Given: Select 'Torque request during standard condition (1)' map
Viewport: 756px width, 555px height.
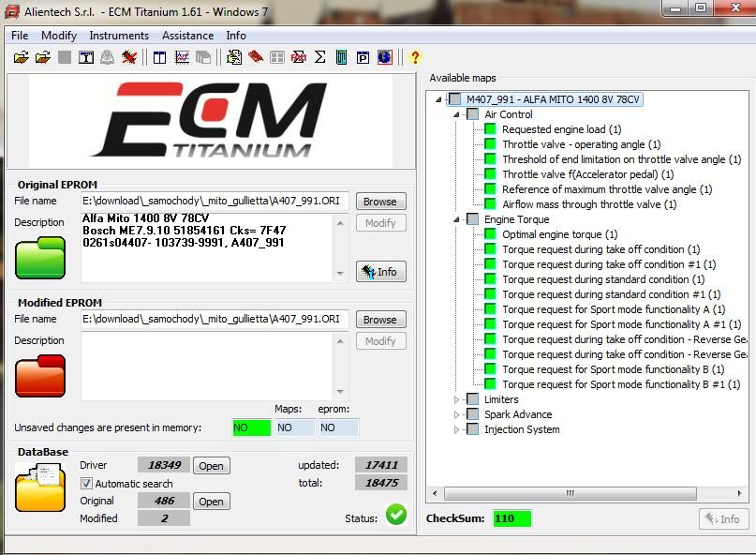Looking at the screenshot, I should pos(603,279).
